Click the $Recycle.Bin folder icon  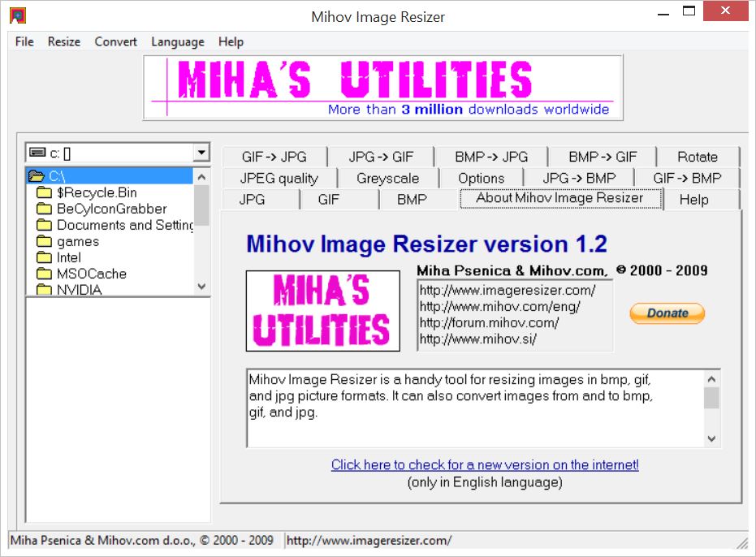pyautogui.click(x=45, y=192)
